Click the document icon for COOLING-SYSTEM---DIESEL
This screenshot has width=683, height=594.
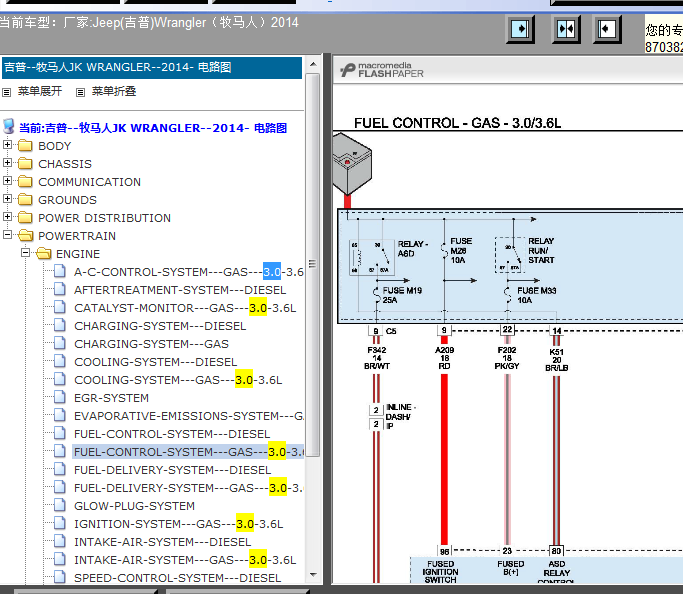(x=60, y=361)
